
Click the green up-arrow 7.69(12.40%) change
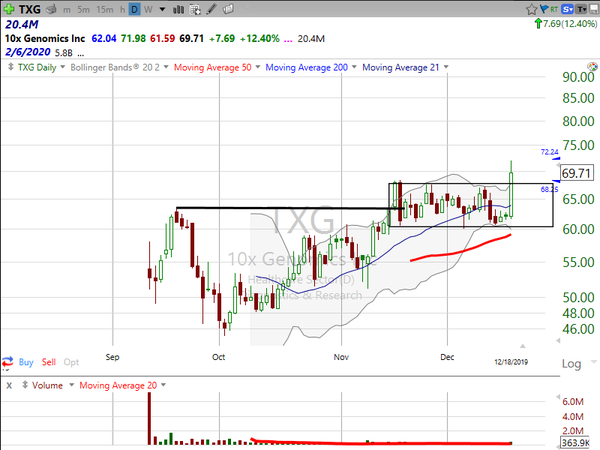[x=565, y=24]
